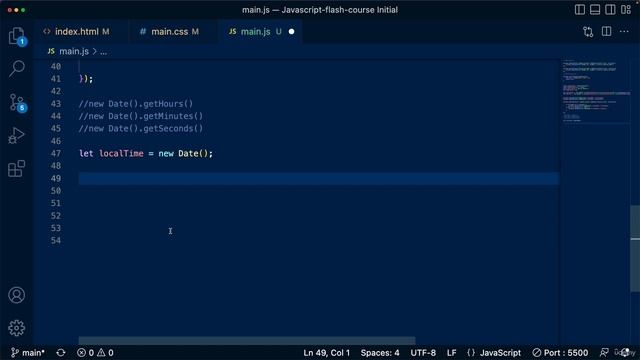Open the Search view
Viewport: 640px width, 360px height.
(17, 68)
